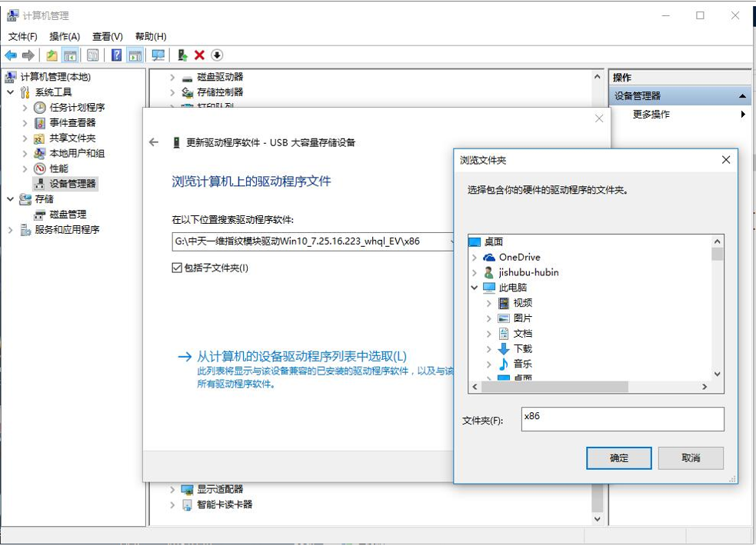The height and width of the screenshot is (546, 756).
Task: Click the update driver toolbar icon
Action: [182, 55]
